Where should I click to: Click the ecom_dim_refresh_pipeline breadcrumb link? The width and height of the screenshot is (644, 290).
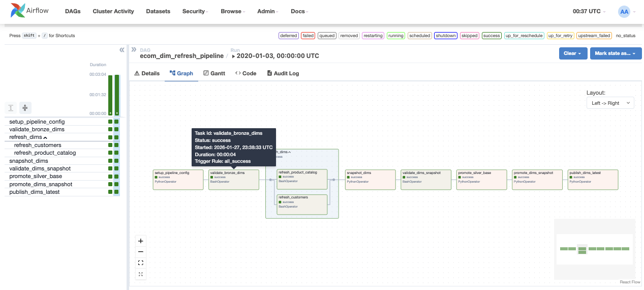[x=181, y=55]
